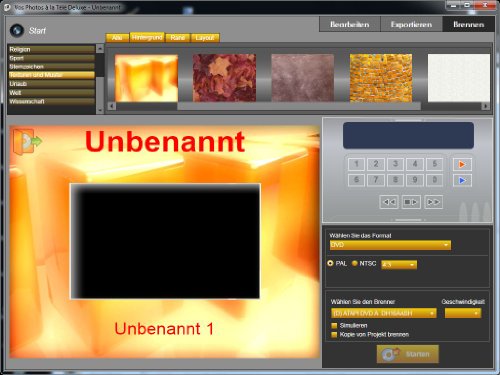The height and width of the screenshot is (375, 500).
Task: Click remote number key 5
Action: coord(435,164)
